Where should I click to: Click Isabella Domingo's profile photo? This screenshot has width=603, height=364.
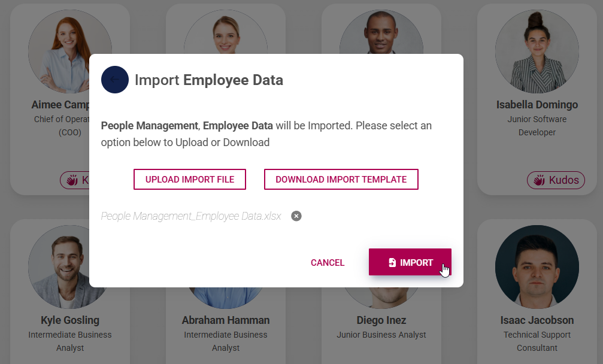(x=537, y=52)
